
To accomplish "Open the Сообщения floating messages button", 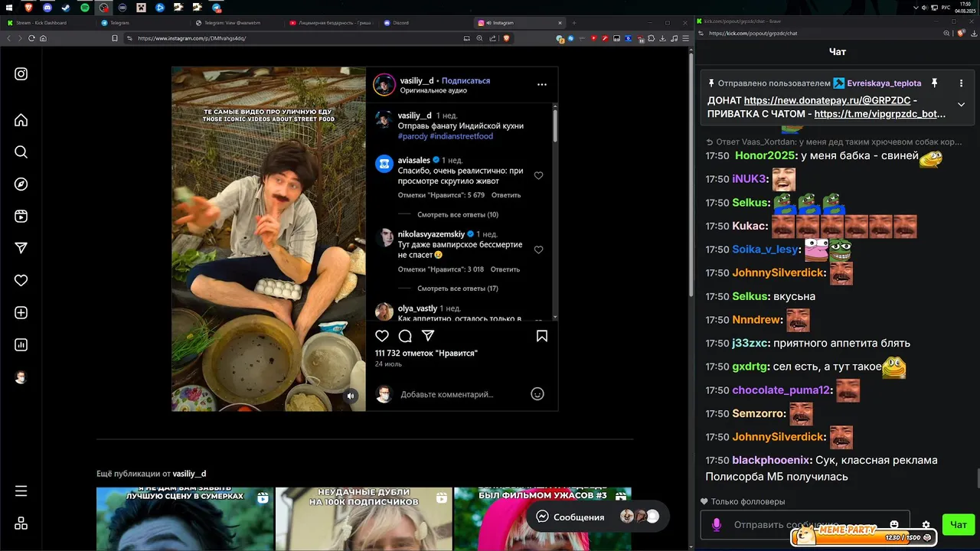I will [x=598, y=517].
